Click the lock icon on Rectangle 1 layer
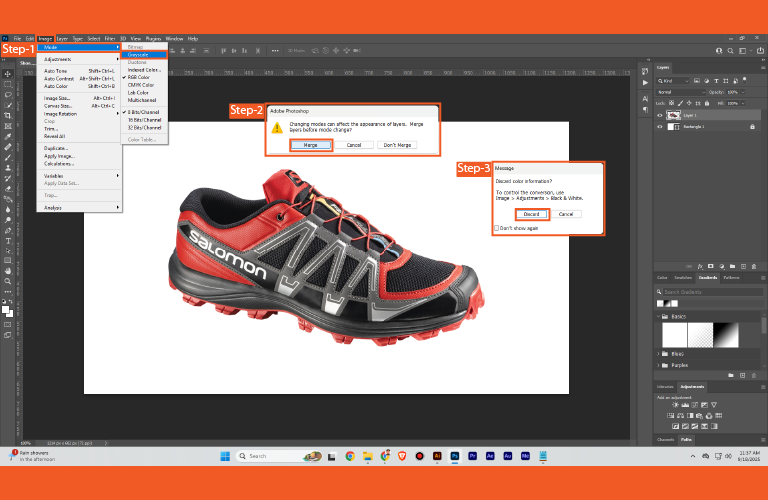This screenshot has width=768, height=500. click(x=751, y=127)
